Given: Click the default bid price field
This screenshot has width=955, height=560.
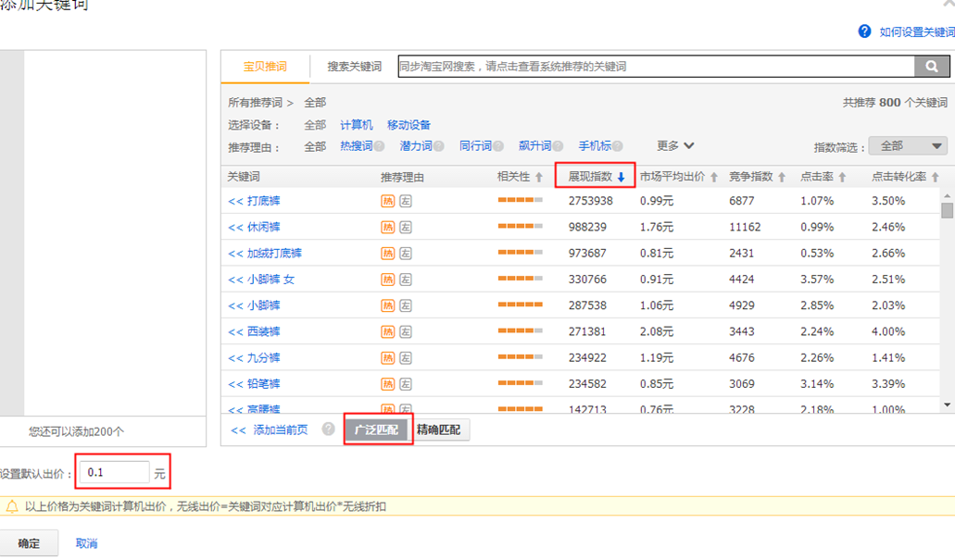Looking at the screenshot, I should tap(115, 472).
